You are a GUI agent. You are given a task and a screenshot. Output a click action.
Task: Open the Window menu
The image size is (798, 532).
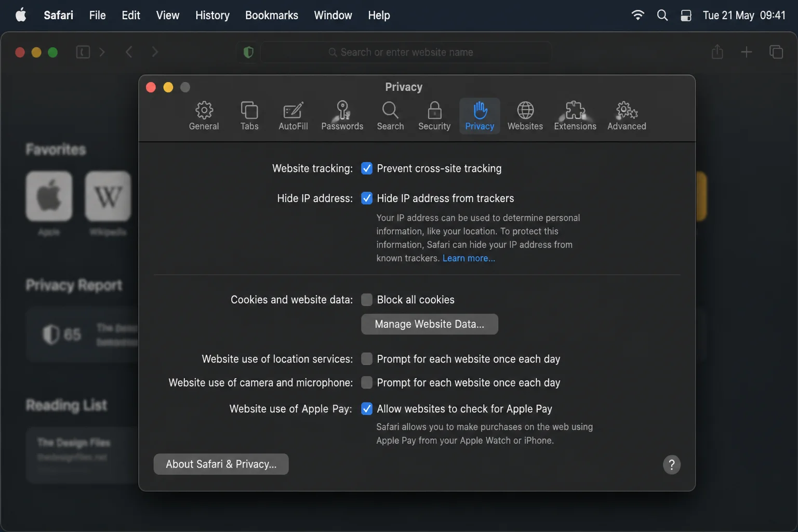pyautogui.click(x=333, y=15)
